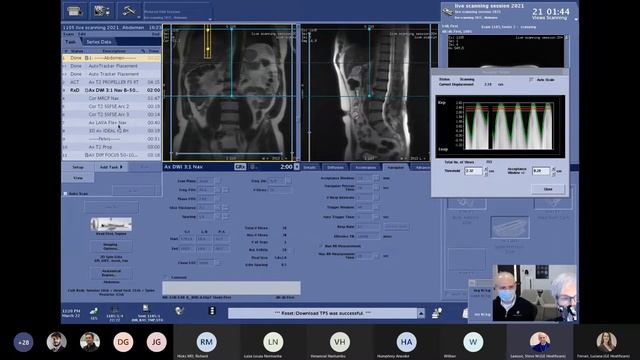Switch to the Task tab
Viewport: 640px width, 360px height.
coord(70,42)
